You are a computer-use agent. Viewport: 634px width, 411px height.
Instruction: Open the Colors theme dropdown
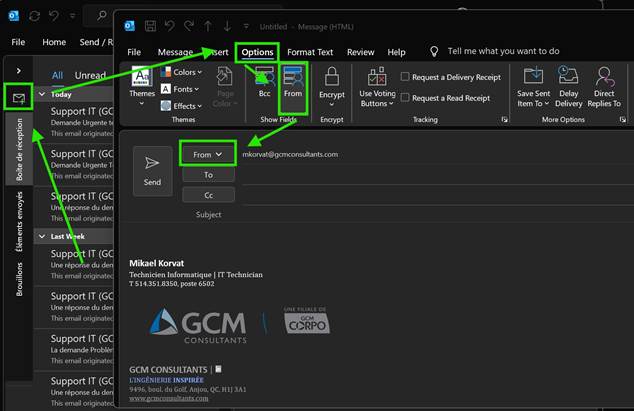(x=181, y=72)
